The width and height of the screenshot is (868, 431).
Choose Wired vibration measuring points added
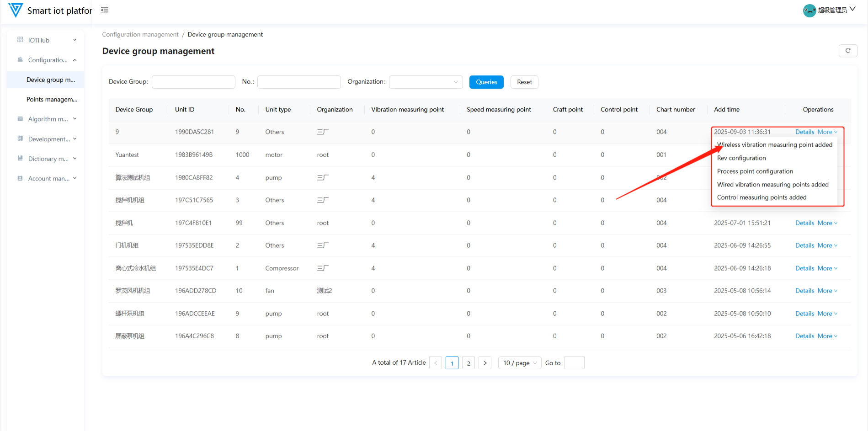coord(772,185)
